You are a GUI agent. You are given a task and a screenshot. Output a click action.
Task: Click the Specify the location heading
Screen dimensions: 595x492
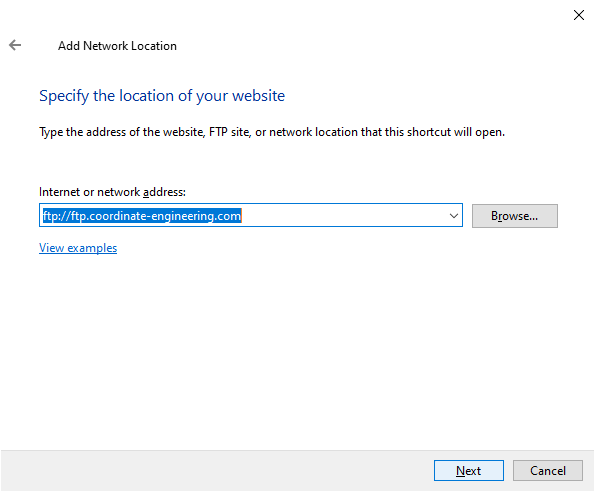pos(162,96)
